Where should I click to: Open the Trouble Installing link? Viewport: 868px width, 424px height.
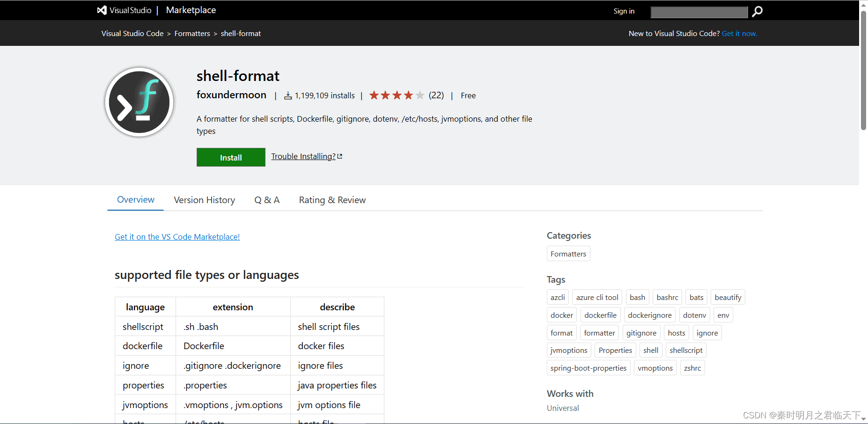pos(303,156)
